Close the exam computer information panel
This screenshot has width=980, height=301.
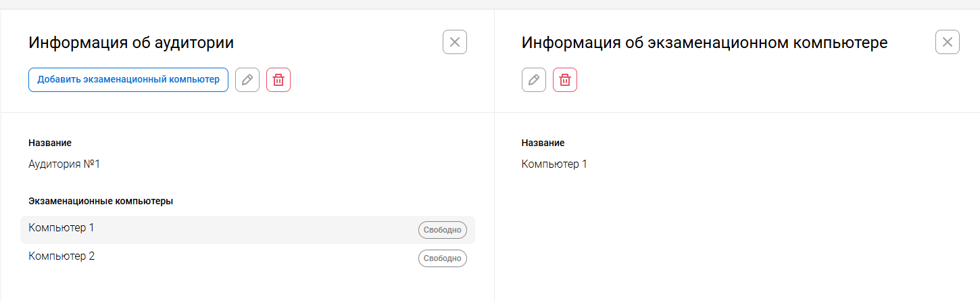click(x=948, y=43)
